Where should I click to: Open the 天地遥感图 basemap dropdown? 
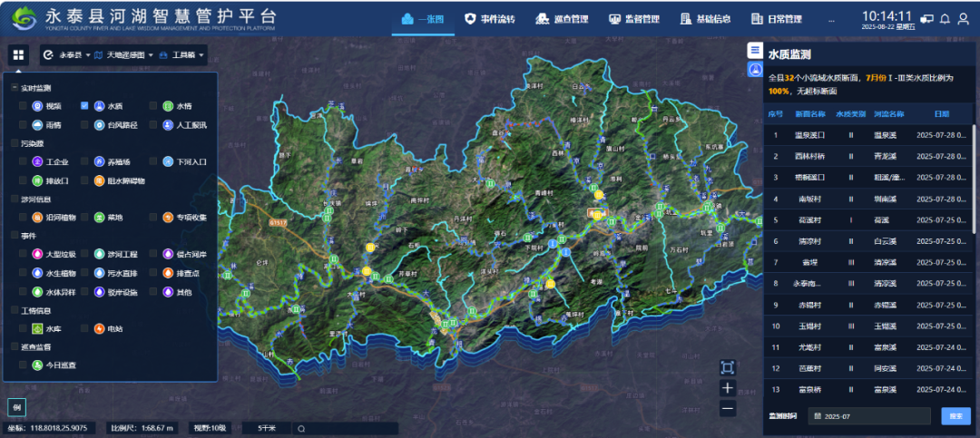click(124, 55)
